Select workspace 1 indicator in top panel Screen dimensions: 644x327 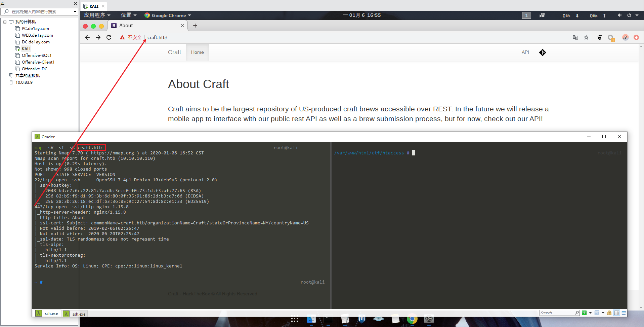point(526,15)
